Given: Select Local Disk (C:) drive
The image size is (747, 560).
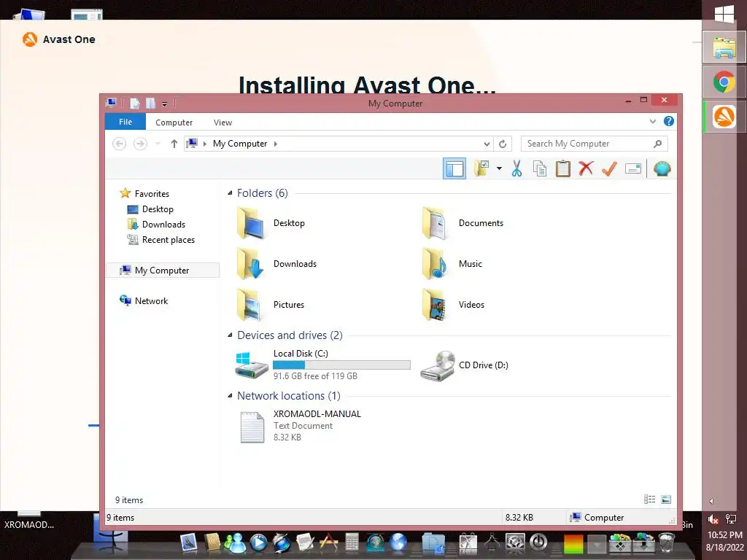Looking at the screenshot, I should [322, 365].
